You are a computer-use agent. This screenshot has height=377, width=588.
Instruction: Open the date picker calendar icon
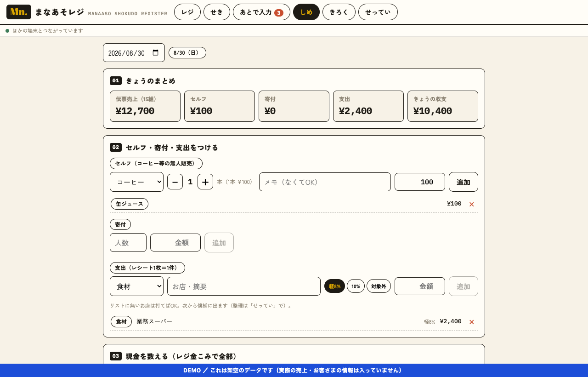(155, 53)
